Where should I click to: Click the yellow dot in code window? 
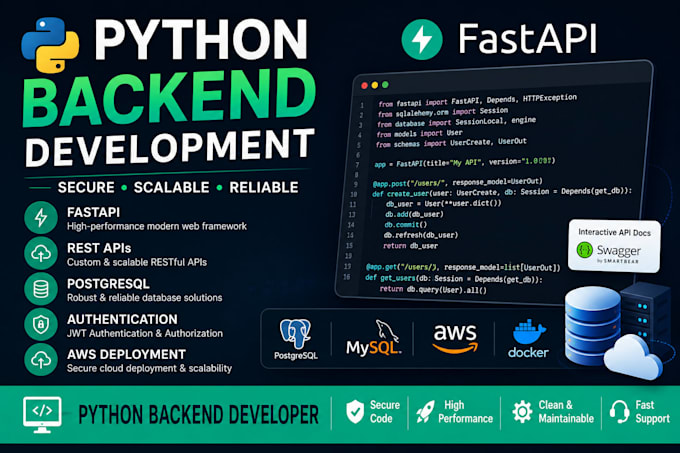coord(375,85)
